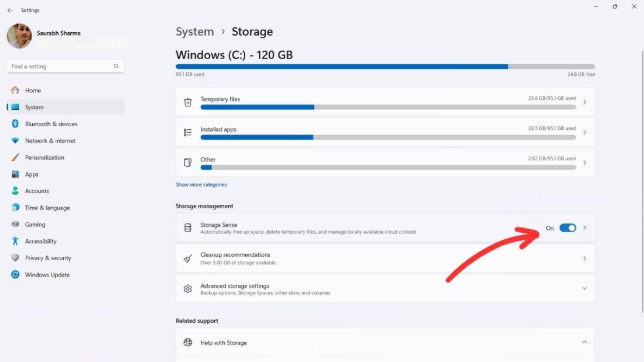Navigate to System in the breadcrumb
This screenshot has width=644, height=362.
[x=194, y=32]
